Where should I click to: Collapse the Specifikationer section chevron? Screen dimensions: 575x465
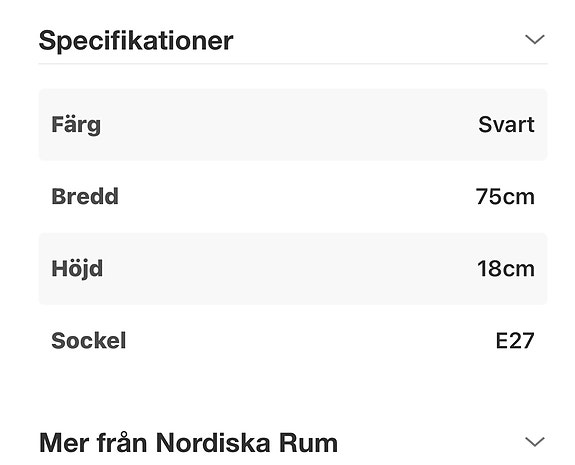(535, 39)
